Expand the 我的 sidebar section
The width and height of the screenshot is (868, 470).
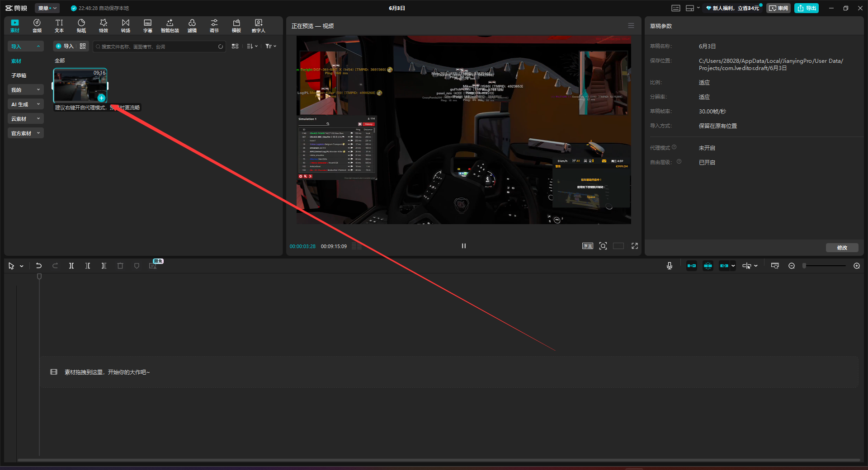[x=26, y=90]
